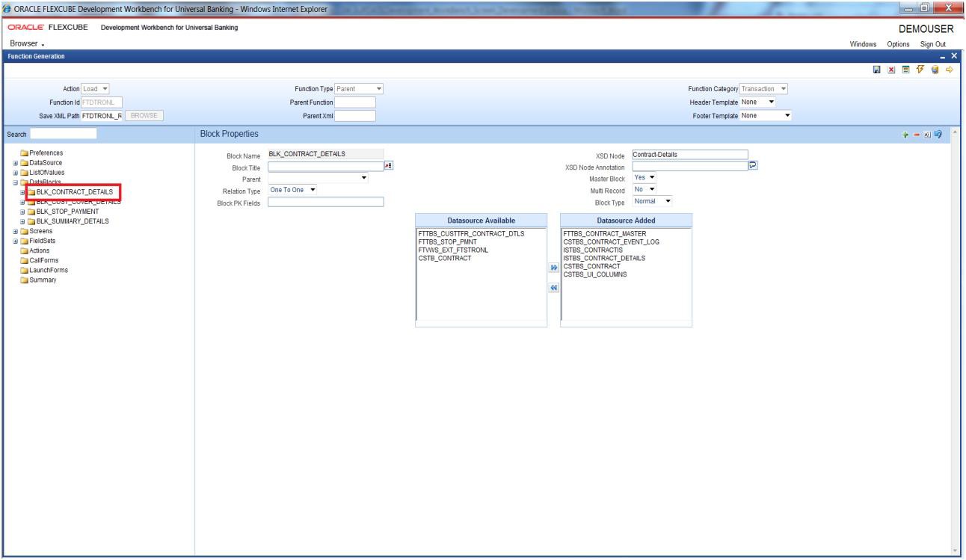Screen dimensions: 966x560
Task: Click the Block Title input field
Action: coord(325,166)
